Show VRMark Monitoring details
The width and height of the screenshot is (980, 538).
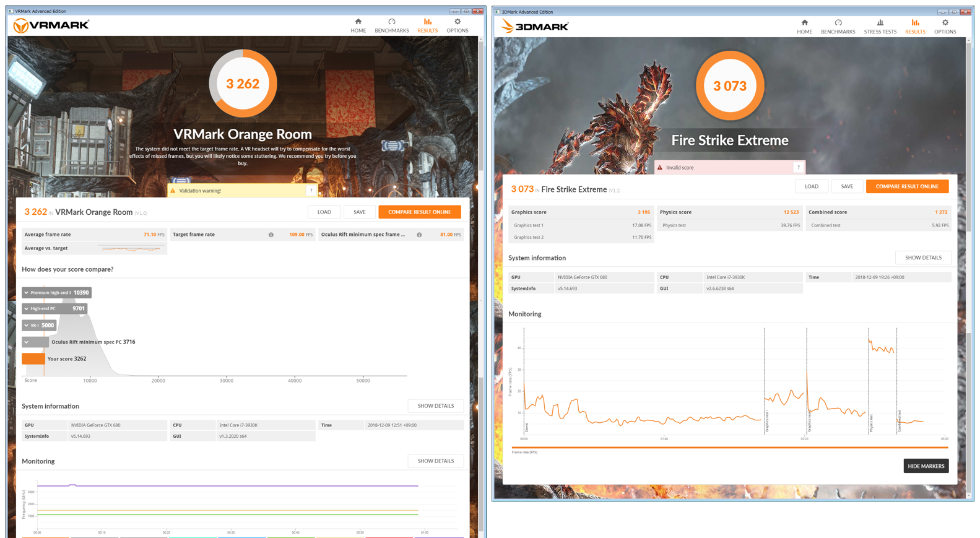click(436, 461)
